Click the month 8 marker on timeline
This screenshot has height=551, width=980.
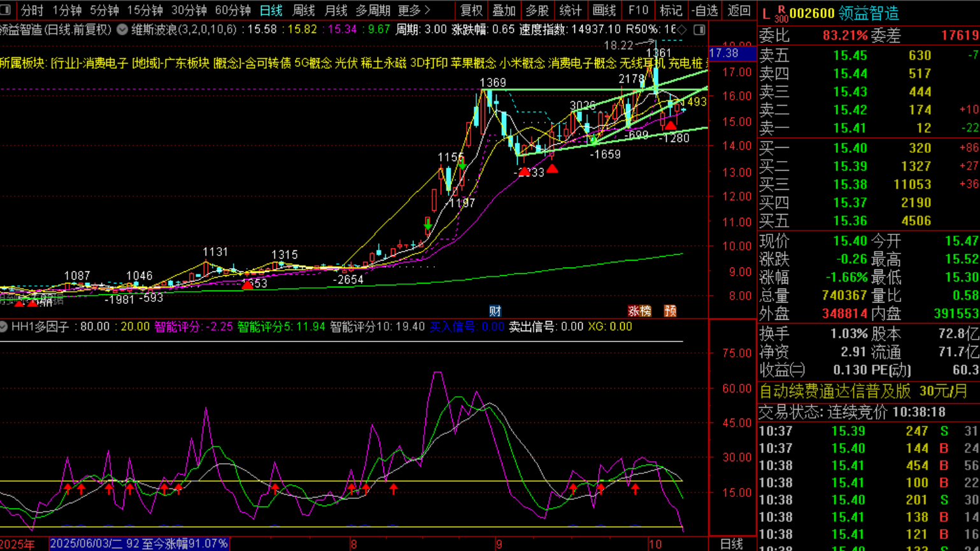click(353, 544)
